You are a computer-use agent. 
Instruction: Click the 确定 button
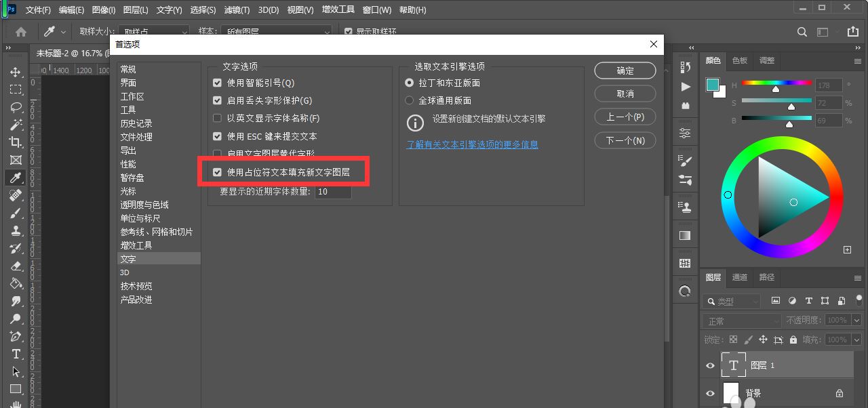coord(625,71)
